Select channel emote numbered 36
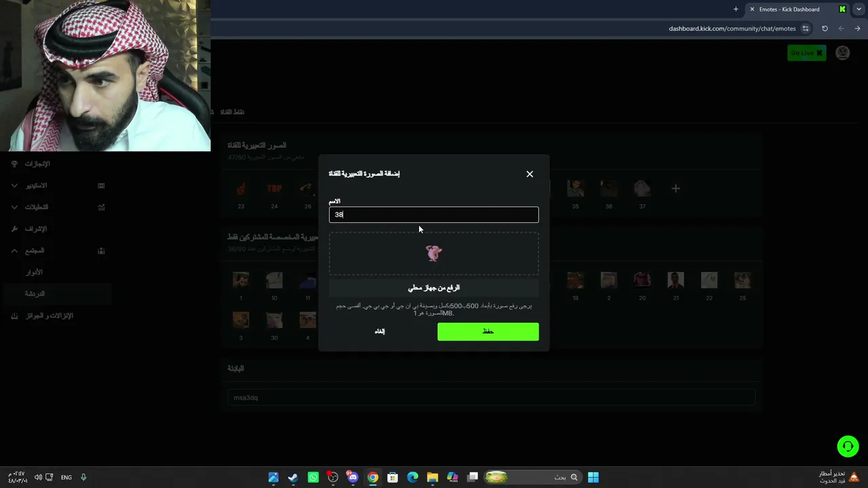 click(609, 188)
